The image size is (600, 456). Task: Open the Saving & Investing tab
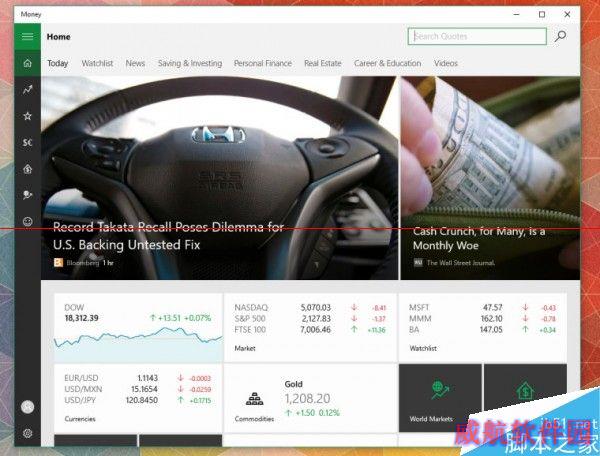[x=190, y=64]
